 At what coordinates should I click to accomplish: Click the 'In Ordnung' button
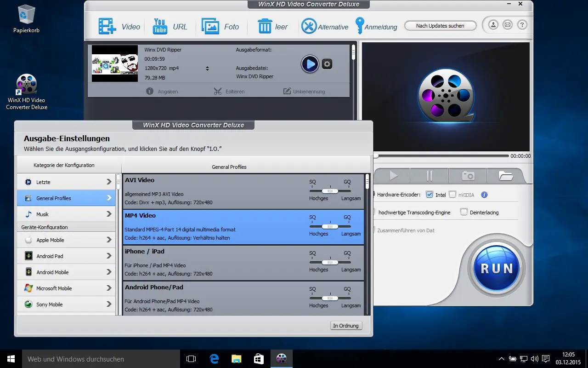346,326
